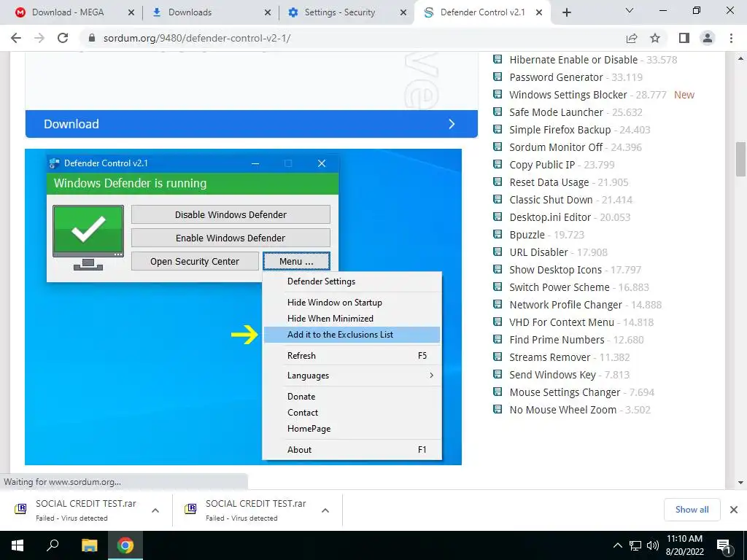Open the Copy Public IP link
The image size is (747, 560).
[542, 165]
